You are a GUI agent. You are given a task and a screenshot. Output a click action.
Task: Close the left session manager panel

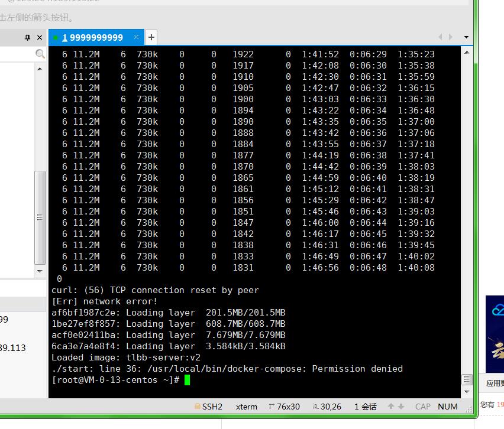click(x=40, y=37)
